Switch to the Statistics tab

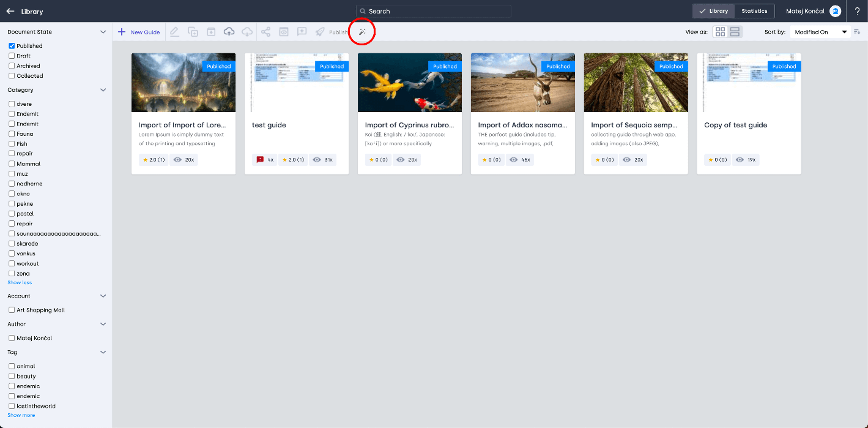pyautogui.click(x=754, y=11)
